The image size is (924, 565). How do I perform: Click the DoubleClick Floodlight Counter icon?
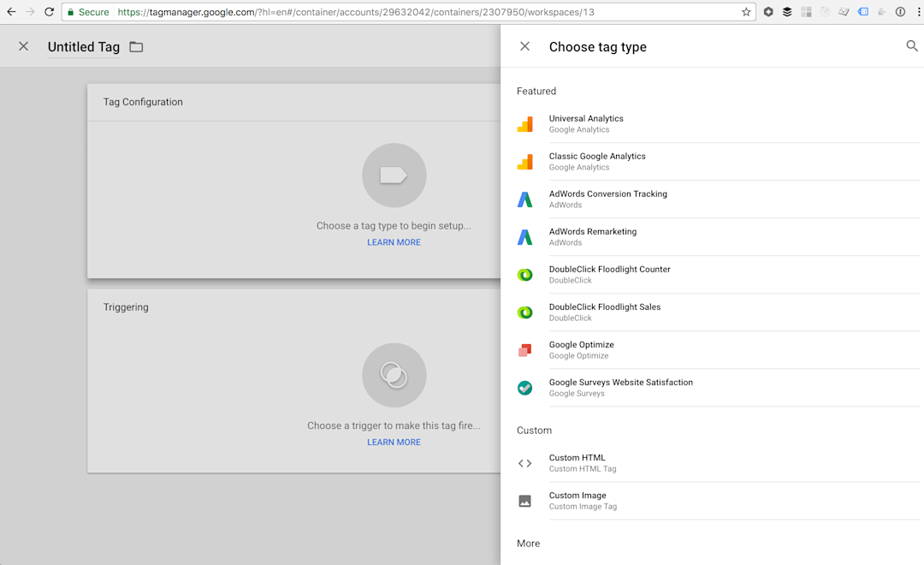pos(525,275)
